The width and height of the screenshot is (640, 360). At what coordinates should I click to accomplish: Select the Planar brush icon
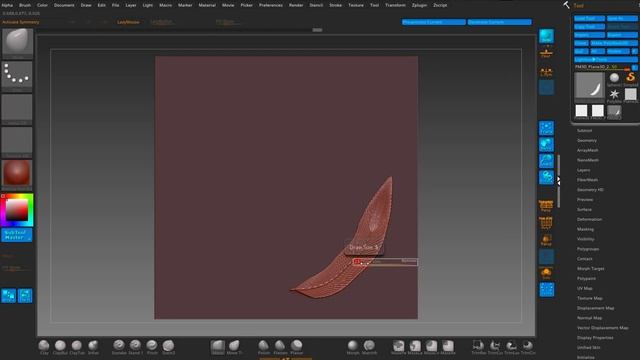[x=297, y=346]
